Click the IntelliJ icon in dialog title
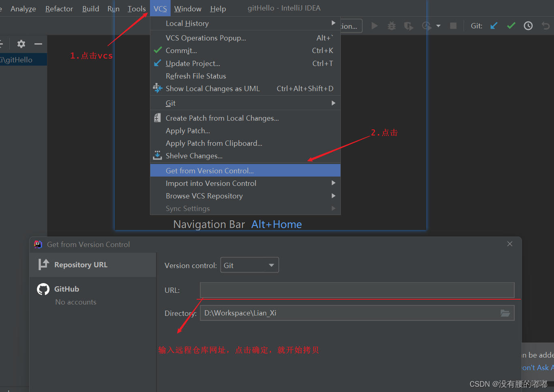This screenshot has width=554, height=392. (38, 244)
